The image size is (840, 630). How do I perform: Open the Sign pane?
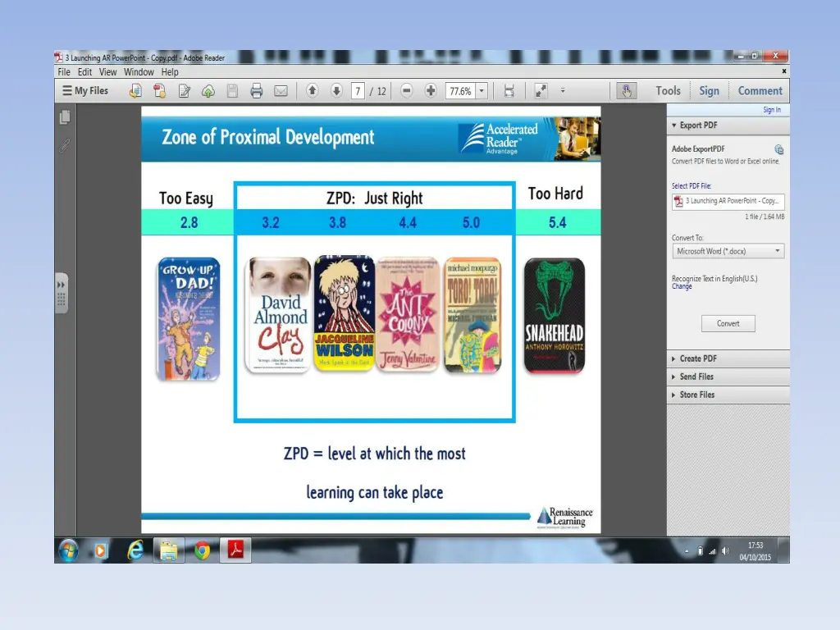click(709, 90)
